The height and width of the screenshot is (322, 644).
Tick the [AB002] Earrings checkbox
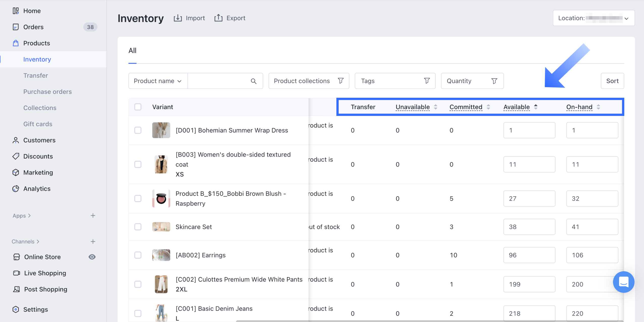tap(138, 255)
